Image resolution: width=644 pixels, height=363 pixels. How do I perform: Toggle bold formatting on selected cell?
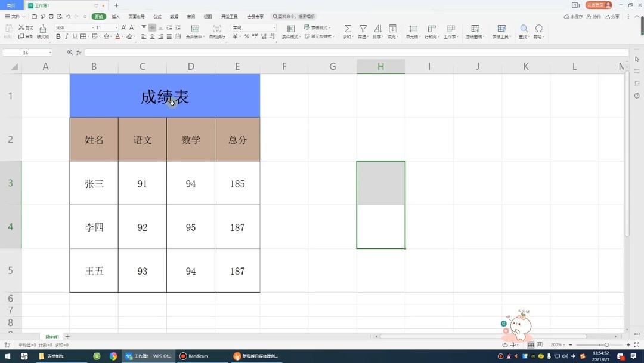point(58,37)
